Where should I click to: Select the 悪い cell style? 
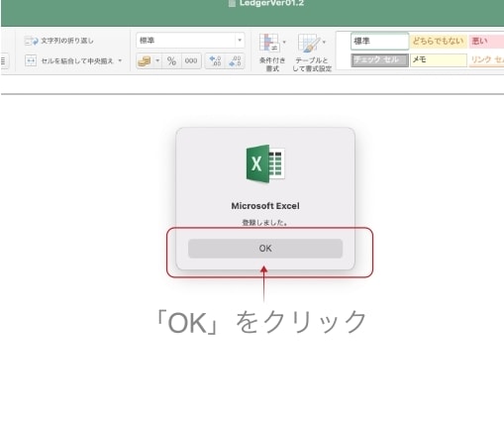click(x=486, y=41)
